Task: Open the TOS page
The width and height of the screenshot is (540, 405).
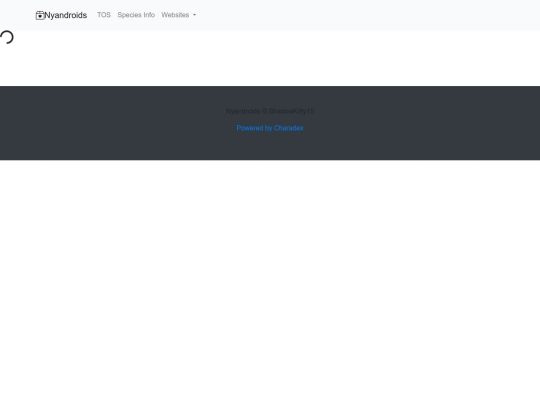Action: tap(104, 15)
